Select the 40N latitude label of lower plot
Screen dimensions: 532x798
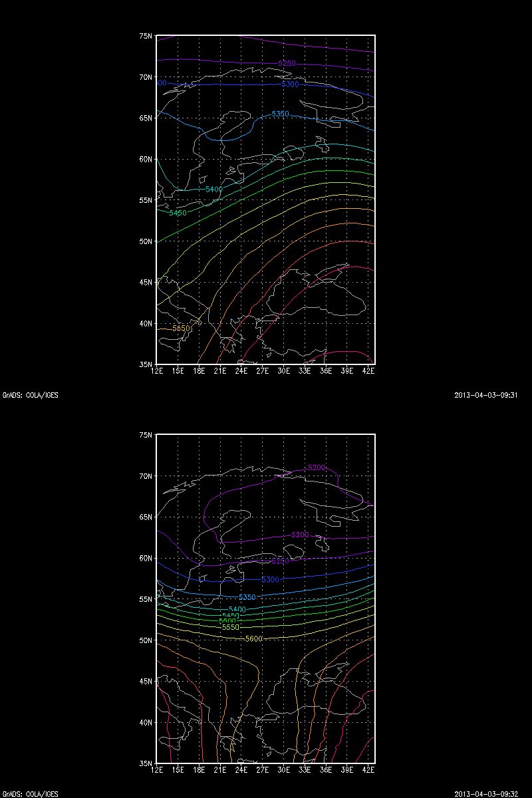click(147, 722)
